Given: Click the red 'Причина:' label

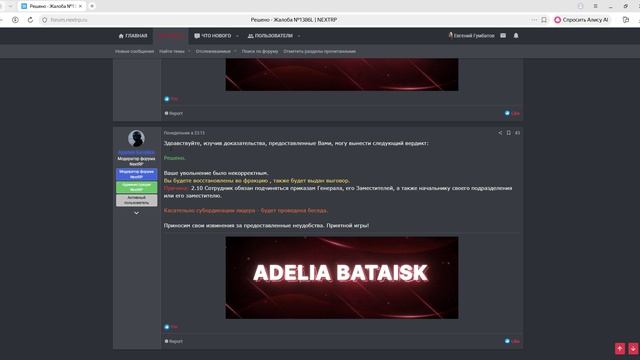Looking at the screenshot, I should click(x=176, y=188).
